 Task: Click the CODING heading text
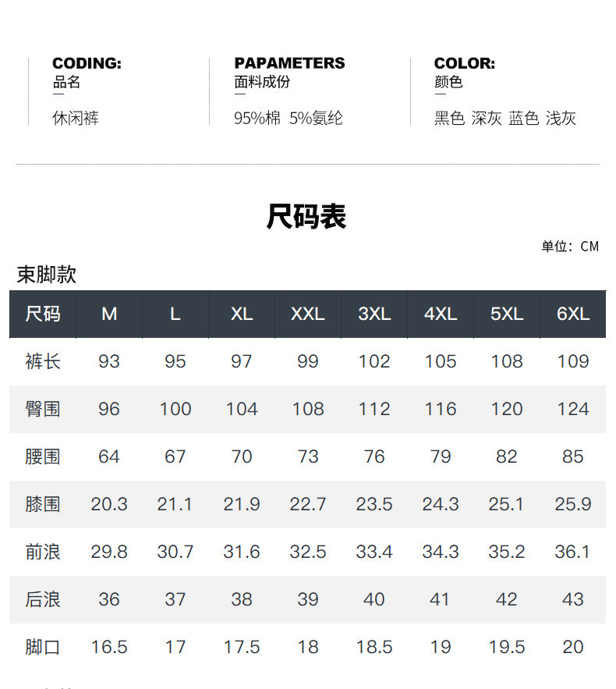click(x=87, y=63)
